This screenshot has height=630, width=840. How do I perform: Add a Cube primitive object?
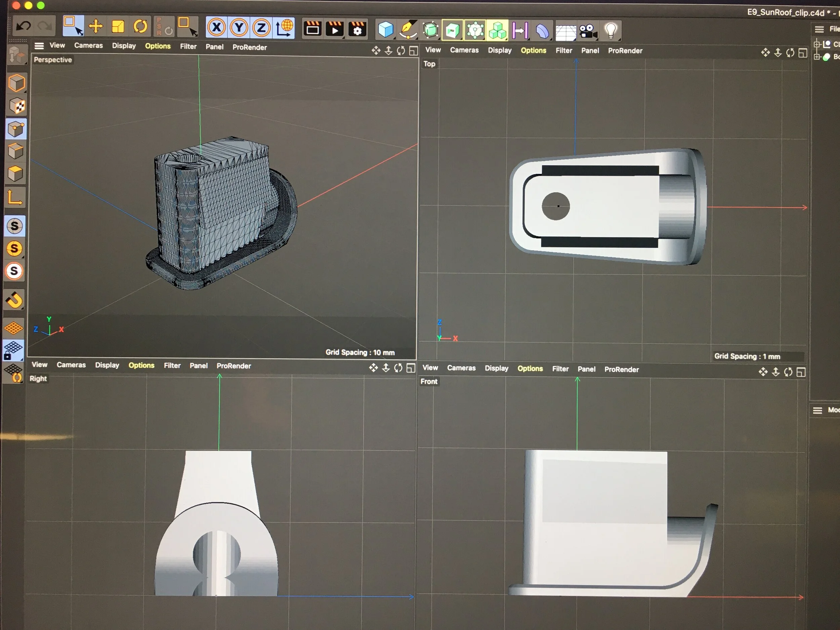[385, 30]
